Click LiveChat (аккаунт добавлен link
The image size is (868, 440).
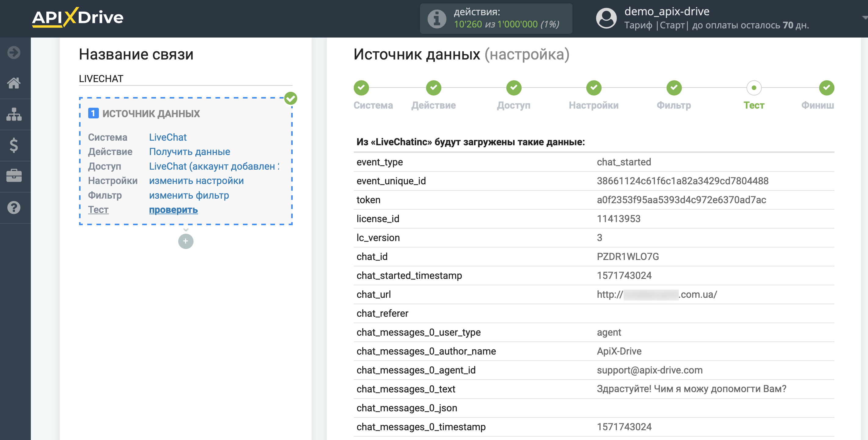214,166
